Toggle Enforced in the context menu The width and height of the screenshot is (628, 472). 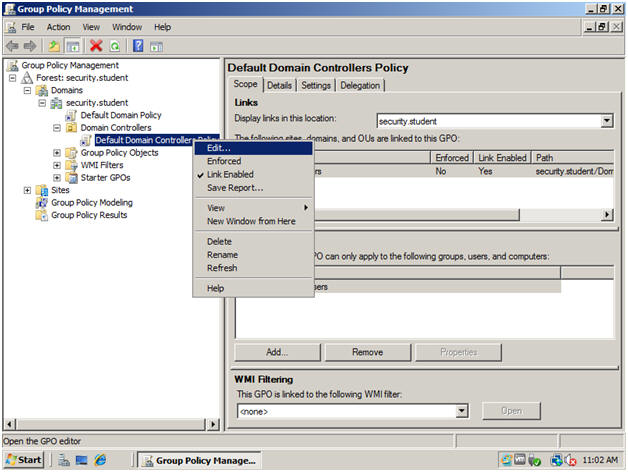click(253, 161)
